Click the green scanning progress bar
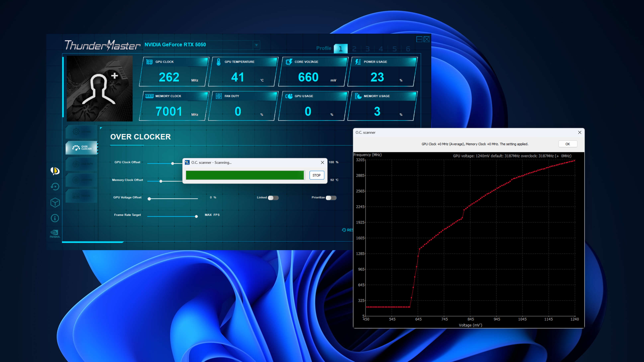The image size is (644, 362). coord(245,175)
